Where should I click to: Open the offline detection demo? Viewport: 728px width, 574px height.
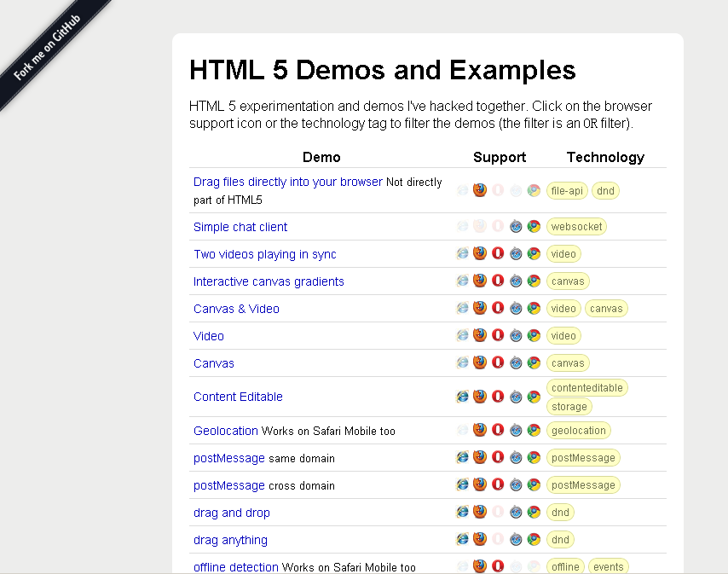point(236,567)
